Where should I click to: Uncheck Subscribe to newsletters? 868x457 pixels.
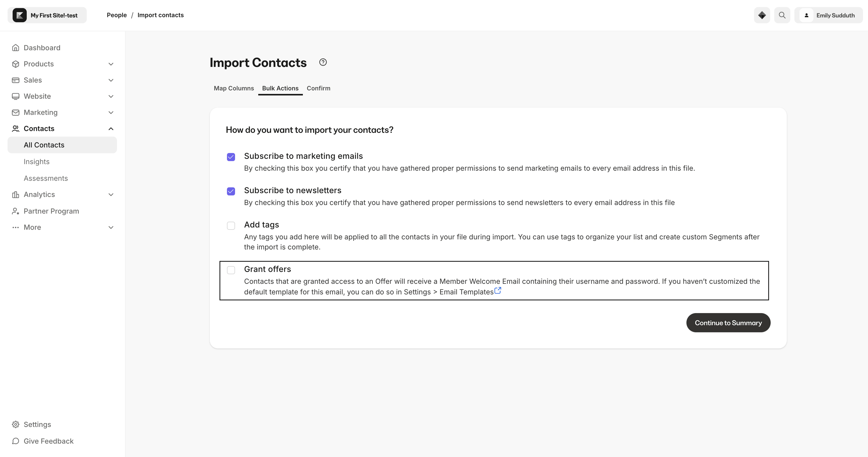point(231,191)
